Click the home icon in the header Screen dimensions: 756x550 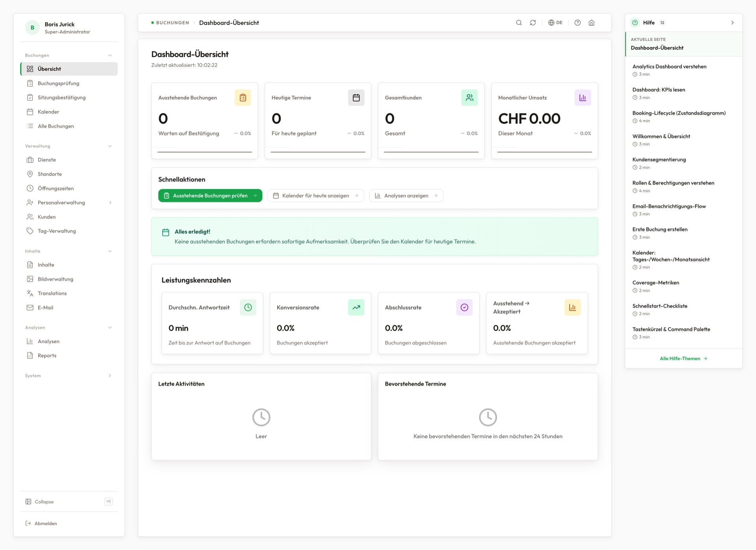click(x=591, y=22)
